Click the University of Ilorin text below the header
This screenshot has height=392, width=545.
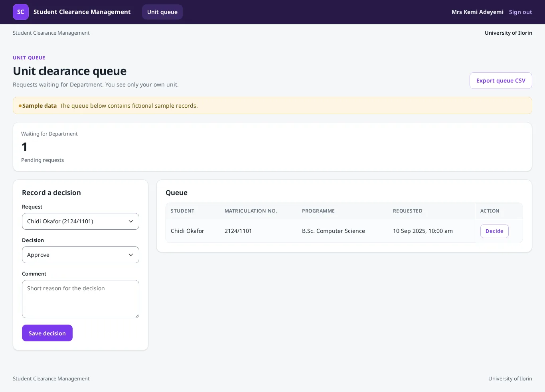pyautogui.click(x=508, y=33)
